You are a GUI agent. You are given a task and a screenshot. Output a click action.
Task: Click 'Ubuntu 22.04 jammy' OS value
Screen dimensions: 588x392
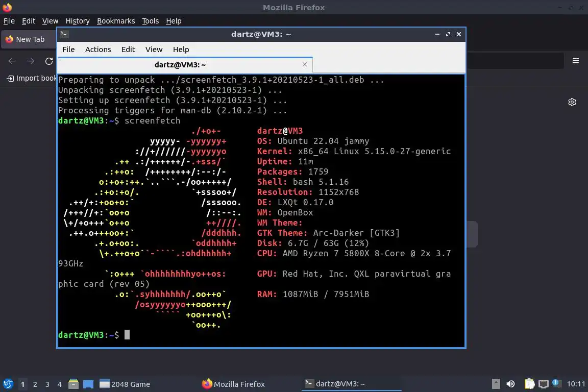point(323,141)
